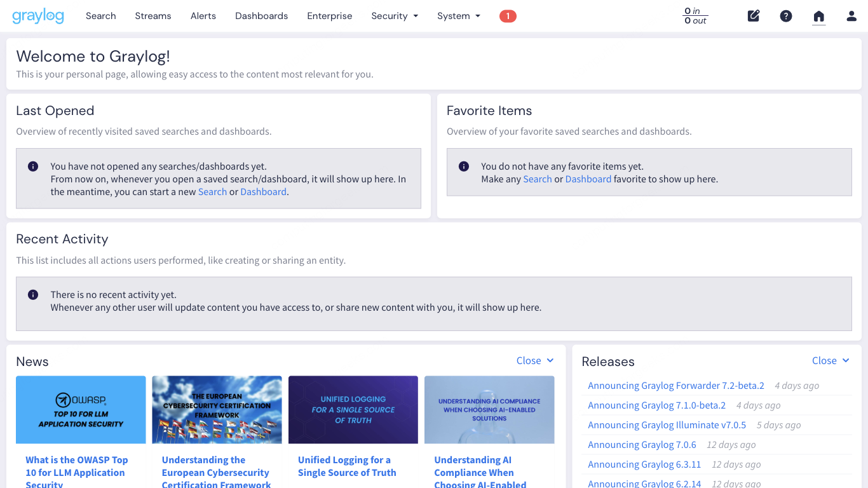868x488 pixels.
Task: Click Search link in Last Opened
Action: coord(212,192)
